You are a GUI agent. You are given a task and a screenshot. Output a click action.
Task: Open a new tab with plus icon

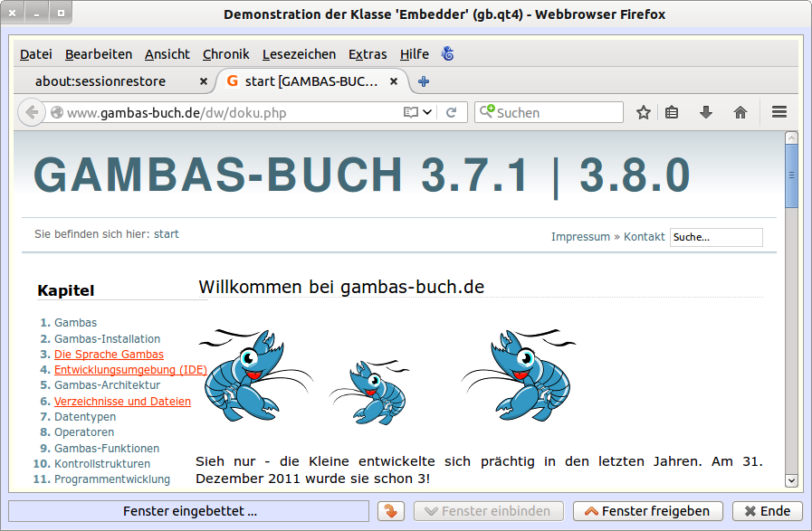click(x=423, y=81)
